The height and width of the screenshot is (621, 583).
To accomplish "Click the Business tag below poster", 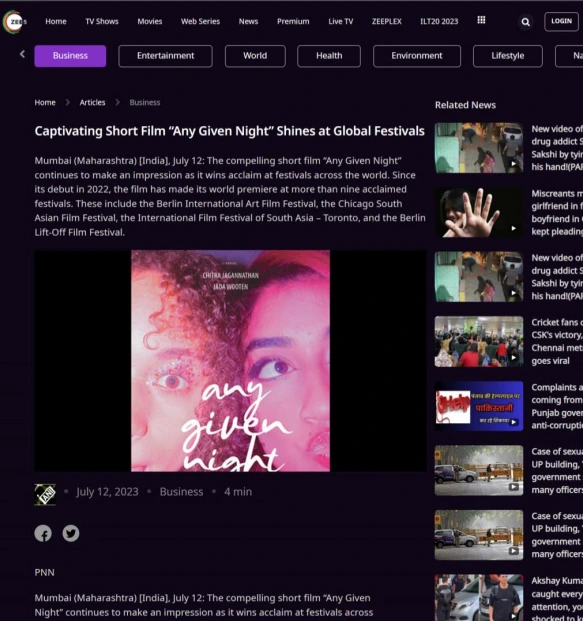I will [181, 492].
